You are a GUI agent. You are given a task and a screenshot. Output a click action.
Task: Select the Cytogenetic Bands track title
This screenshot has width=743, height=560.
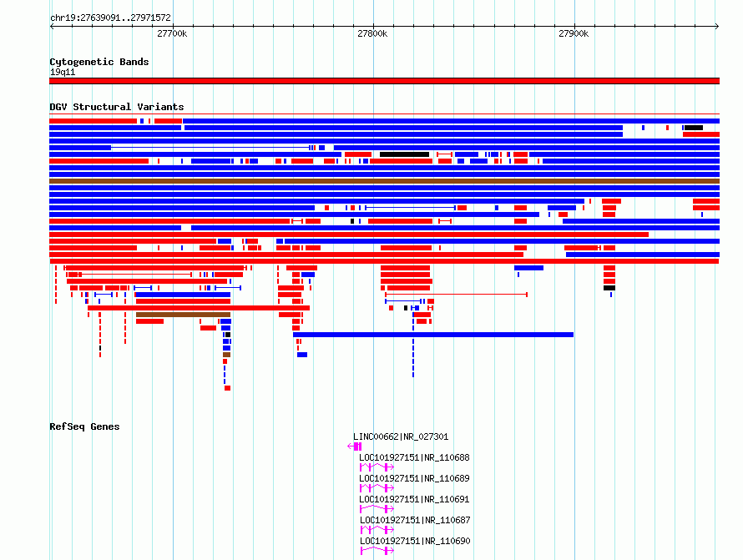[x=99, y=62]
